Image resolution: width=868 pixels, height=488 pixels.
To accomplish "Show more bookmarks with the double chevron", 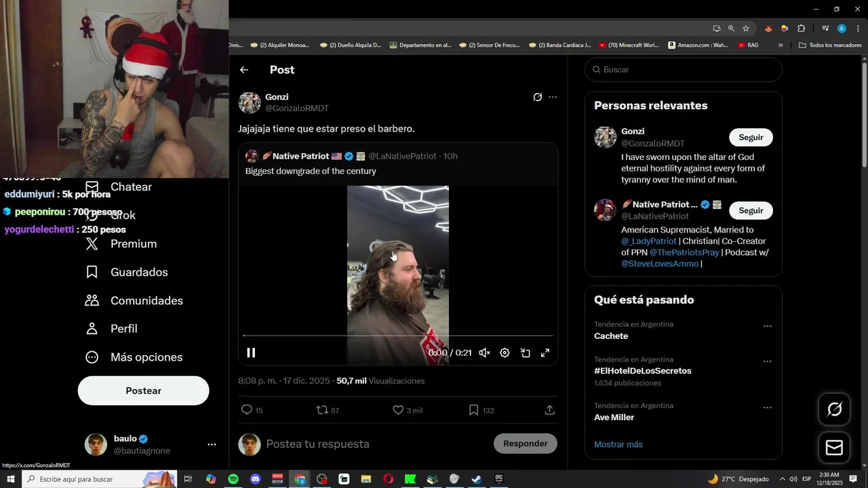I will 781,45.
